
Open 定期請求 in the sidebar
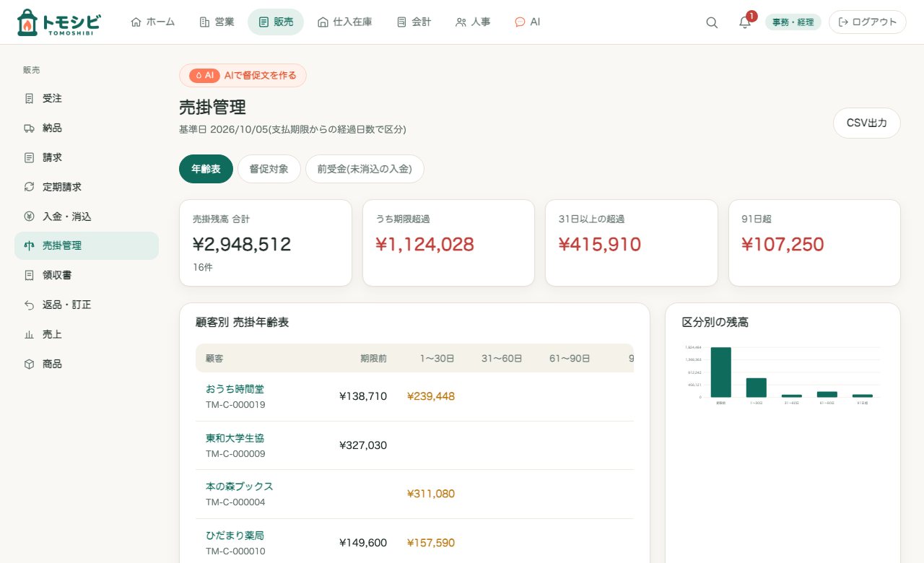pyautogui.click(x=87, y=187)
